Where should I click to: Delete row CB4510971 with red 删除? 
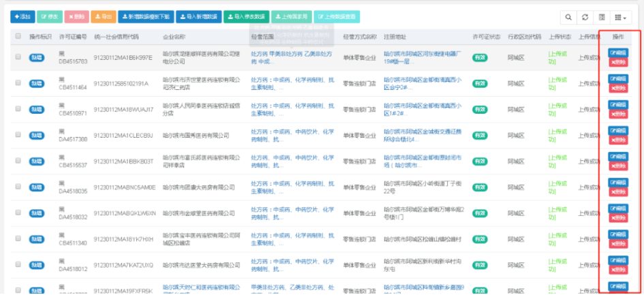pos(618,114)
